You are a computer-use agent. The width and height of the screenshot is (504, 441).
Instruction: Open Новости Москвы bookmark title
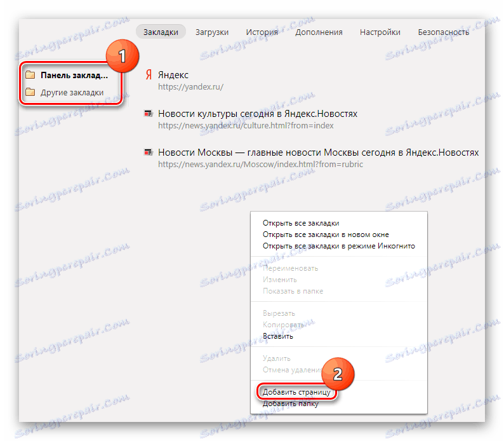(x=318, y=152)
